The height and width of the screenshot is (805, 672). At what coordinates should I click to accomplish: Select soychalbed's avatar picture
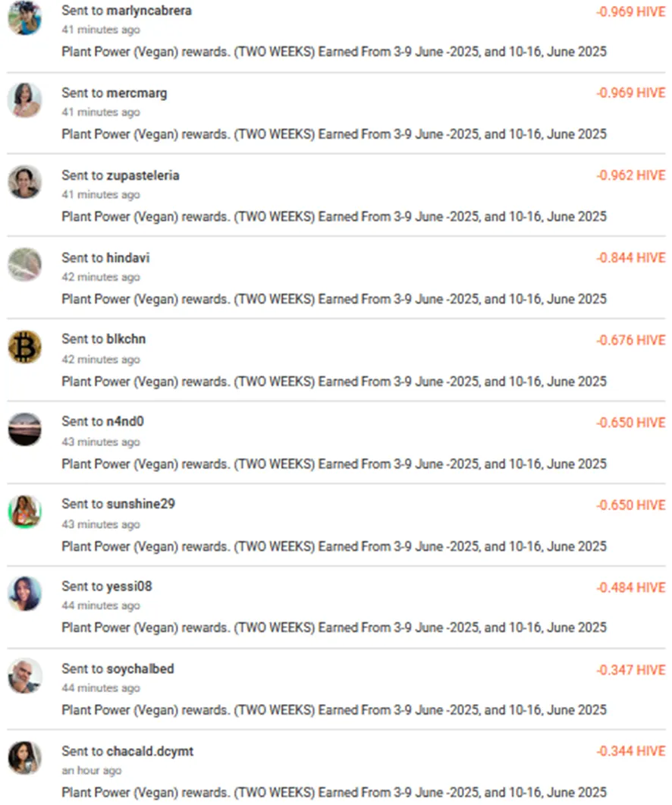[x=24, y=675]
